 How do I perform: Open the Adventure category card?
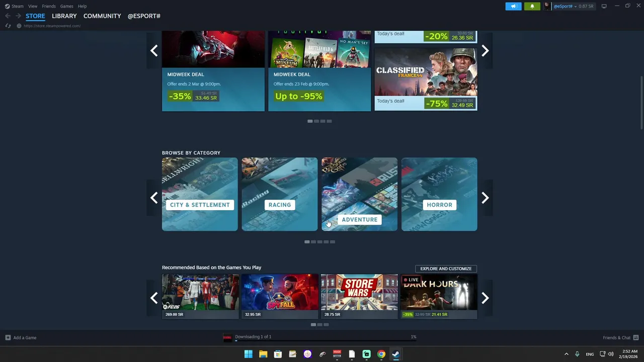point(359,194)
